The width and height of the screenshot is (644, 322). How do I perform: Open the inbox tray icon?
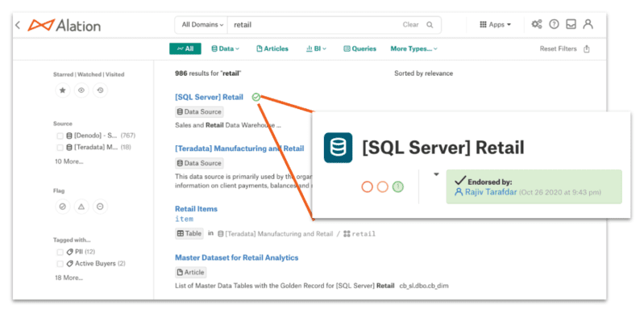(x=571, y=24)
